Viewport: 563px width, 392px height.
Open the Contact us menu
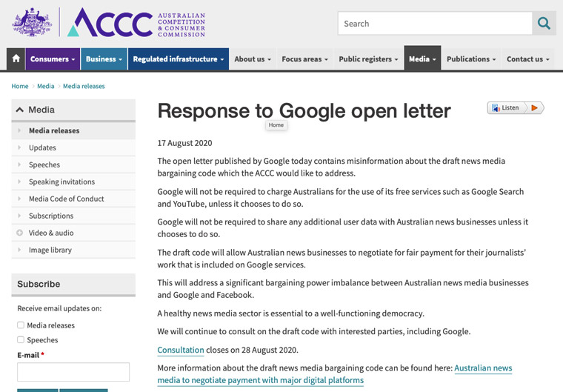pyautogui.click(x=527, y=59)
